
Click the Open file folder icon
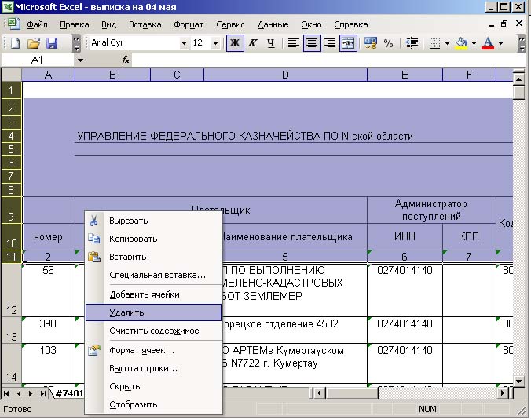point(34,43)
